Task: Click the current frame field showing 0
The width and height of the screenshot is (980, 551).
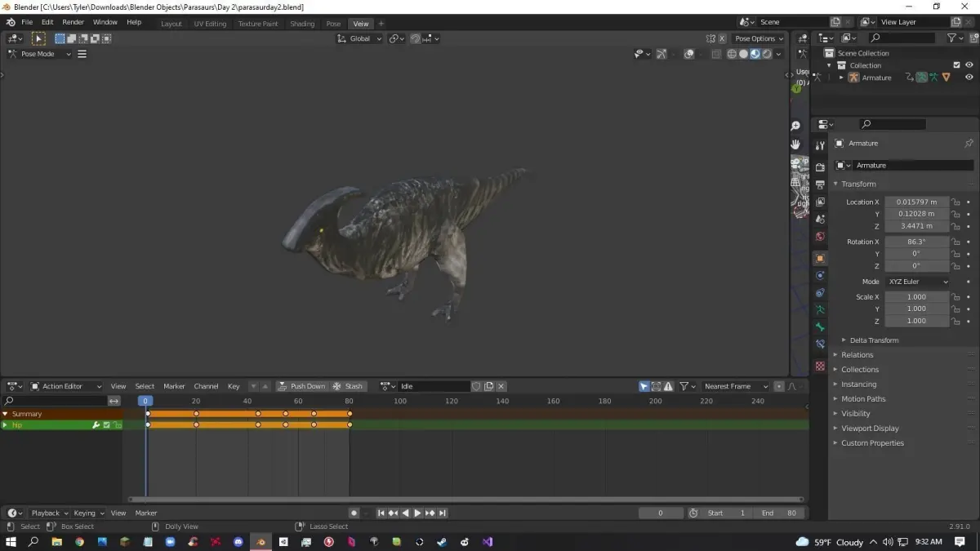Action: 661,513
